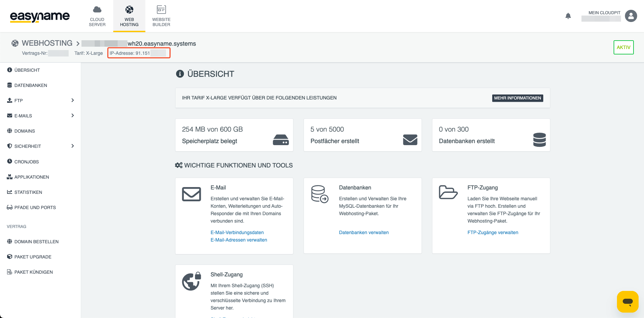
Task: Select Domain bestellen text in sidebar
Action: pos(37,242)
